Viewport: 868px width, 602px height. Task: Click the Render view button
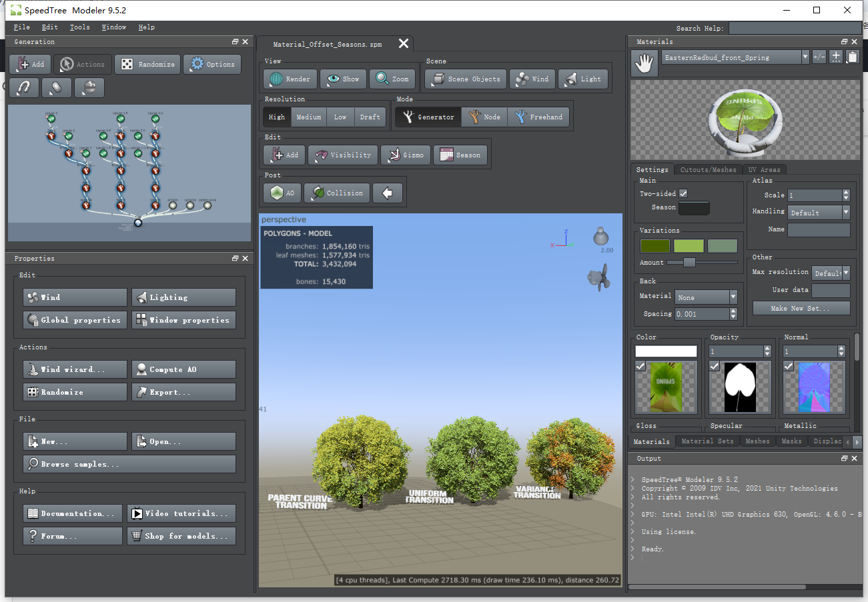pos(290,79)
